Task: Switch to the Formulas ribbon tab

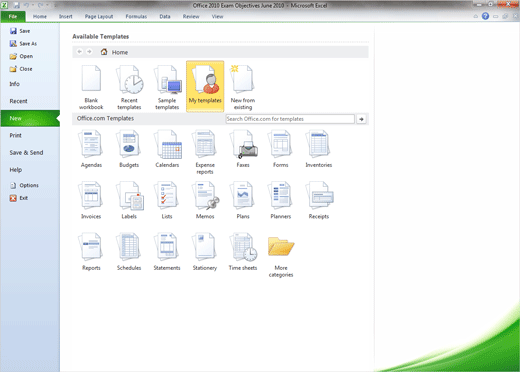Action: click(x=136, y=16)
